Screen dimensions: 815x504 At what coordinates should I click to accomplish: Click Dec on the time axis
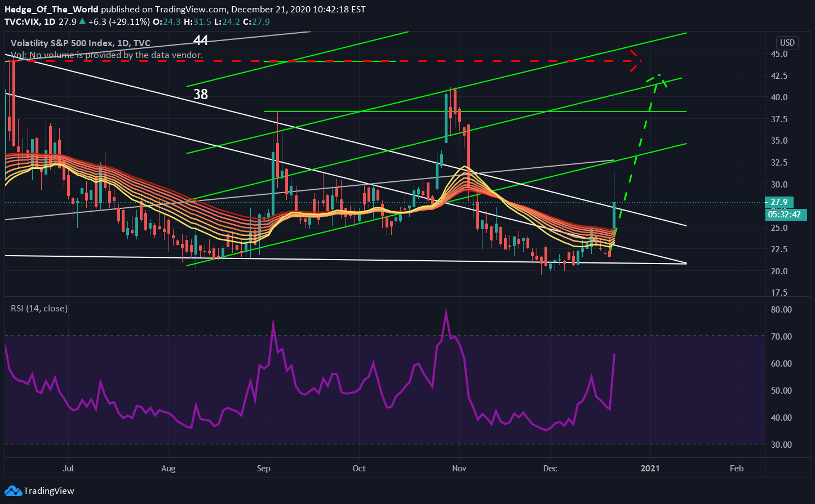[x=550, y=469]
